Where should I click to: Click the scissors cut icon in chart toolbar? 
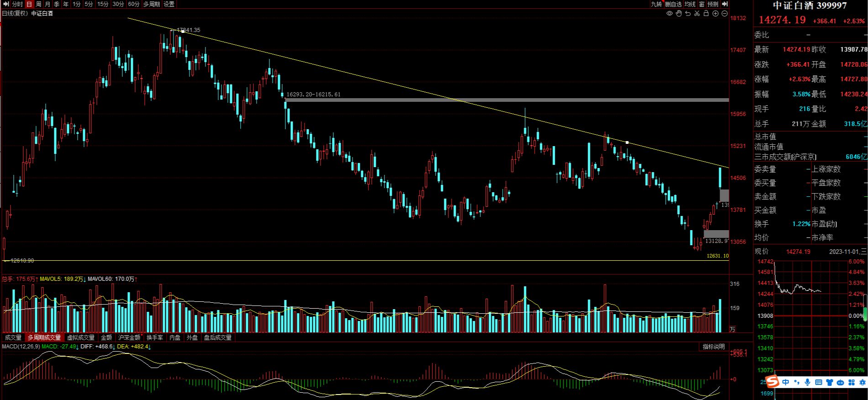[697, 14]
